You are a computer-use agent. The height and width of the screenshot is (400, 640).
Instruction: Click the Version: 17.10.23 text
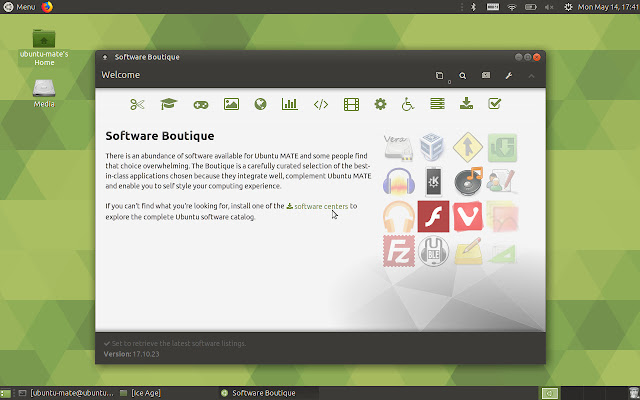131,354
